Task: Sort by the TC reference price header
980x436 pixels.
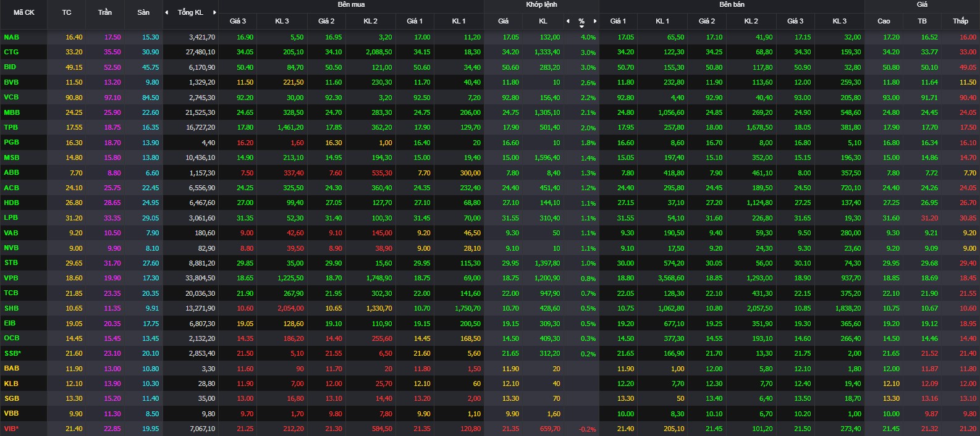Action: coord(67,12)
